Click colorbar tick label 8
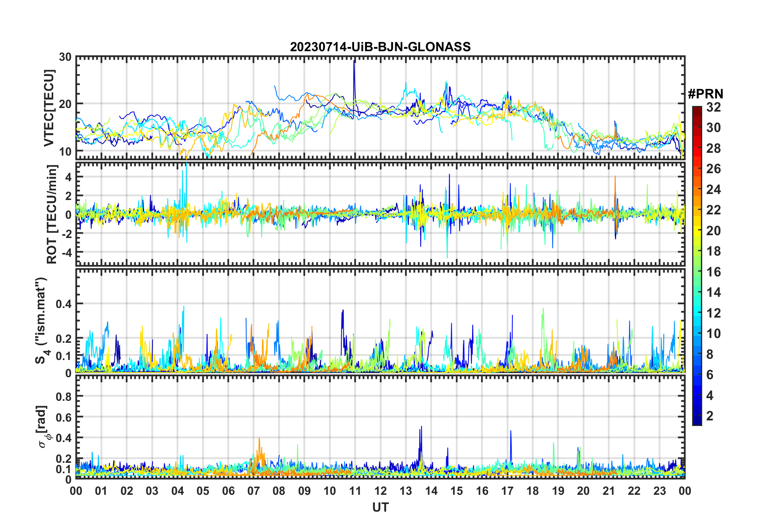The width and height of the screenshot is (761, 532). click(710, 354)
